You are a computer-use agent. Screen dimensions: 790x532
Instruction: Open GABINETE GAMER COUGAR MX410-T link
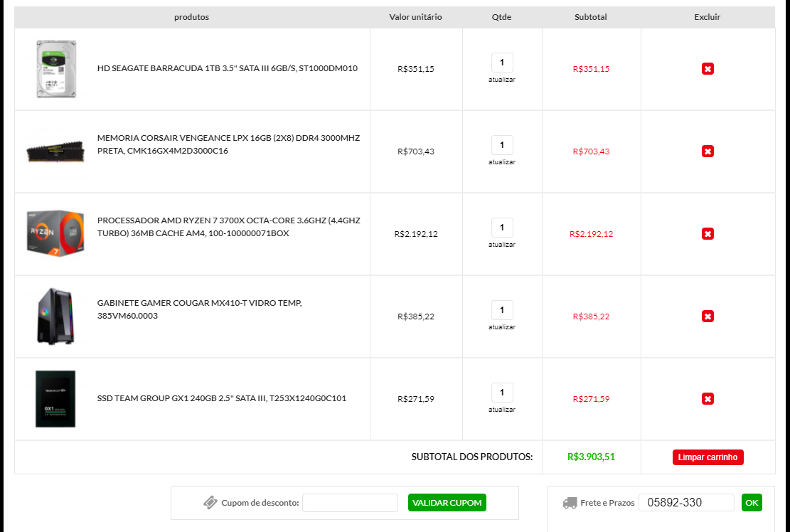pyautogui.click(x=200, y=309)
